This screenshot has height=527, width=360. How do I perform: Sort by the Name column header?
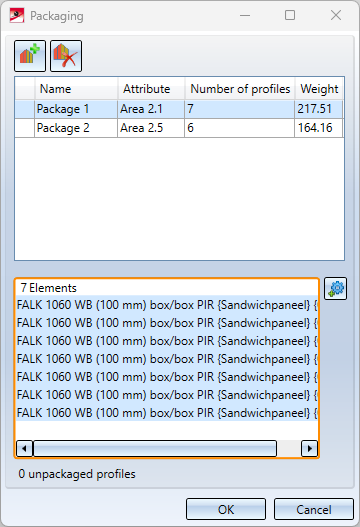click(76, 89)
